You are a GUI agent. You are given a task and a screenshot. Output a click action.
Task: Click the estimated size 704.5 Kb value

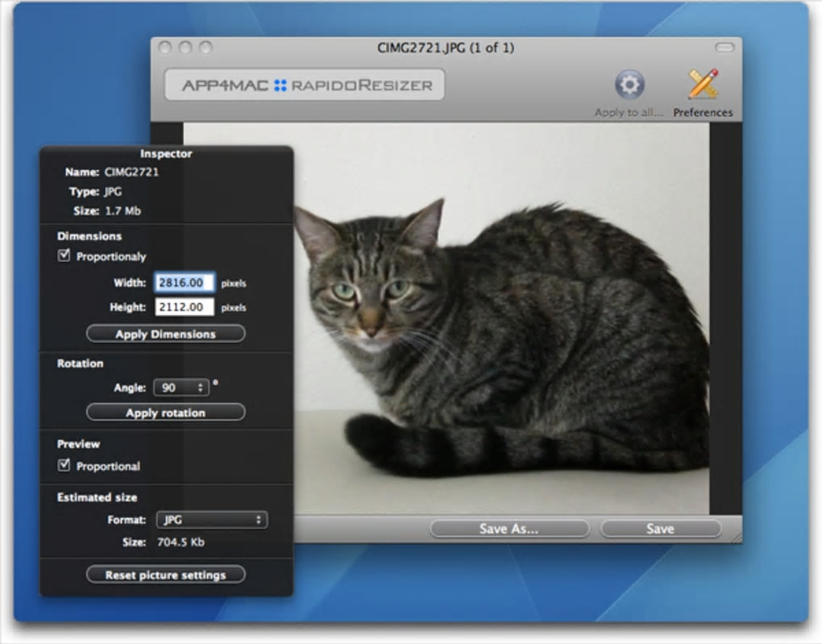pos(181,542)
